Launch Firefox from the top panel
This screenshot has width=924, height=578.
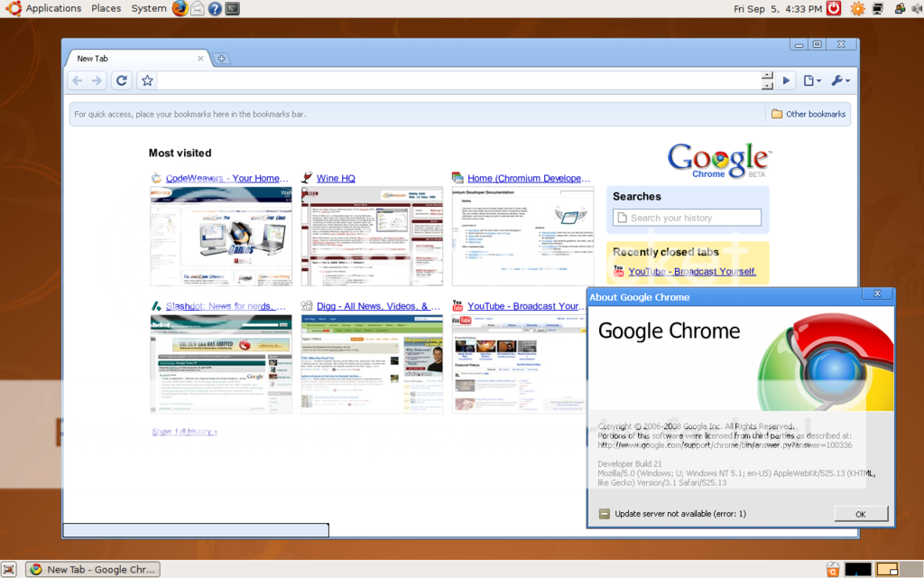coord(180,8)
